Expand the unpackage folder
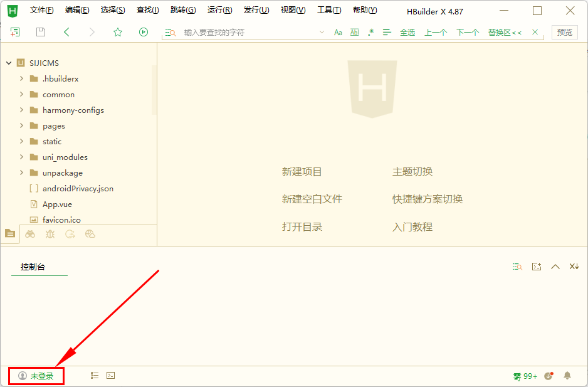588x387 pixels. pos(21,172)
